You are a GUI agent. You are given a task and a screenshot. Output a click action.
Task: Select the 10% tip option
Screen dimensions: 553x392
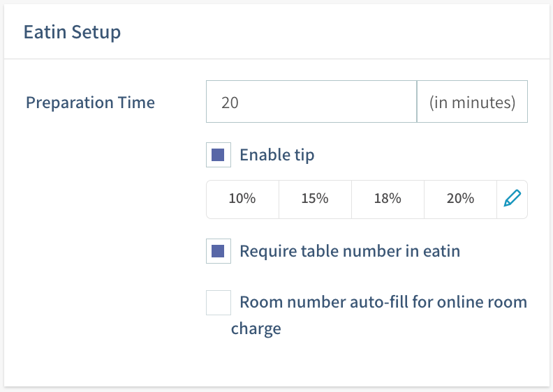[242, 199]
